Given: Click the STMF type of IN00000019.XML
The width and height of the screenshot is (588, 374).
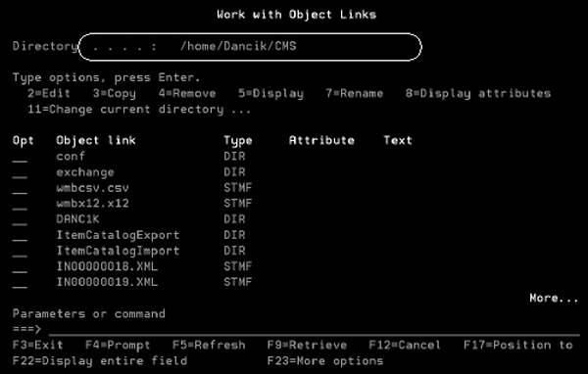Looking at the screenshot, I should [x=238, y=282].
